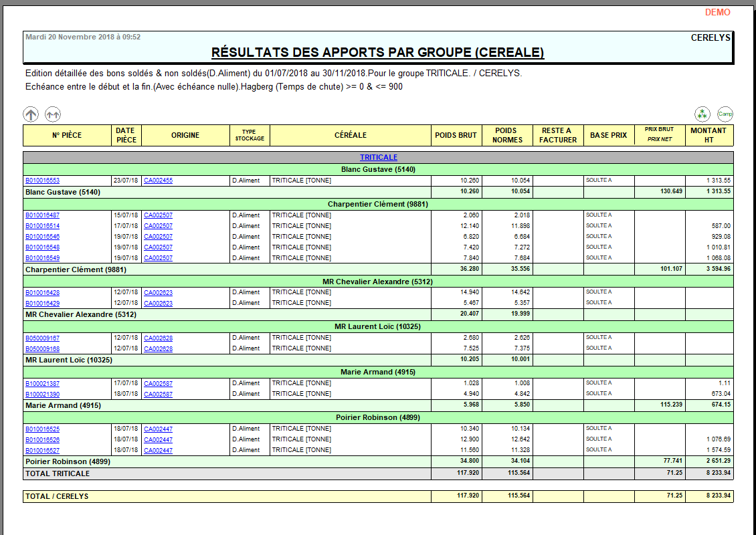Viewport: 756px width, 535px height.
Task: Open piece B010016428 for Chevalier Alexandre
Action: point(42,292)
